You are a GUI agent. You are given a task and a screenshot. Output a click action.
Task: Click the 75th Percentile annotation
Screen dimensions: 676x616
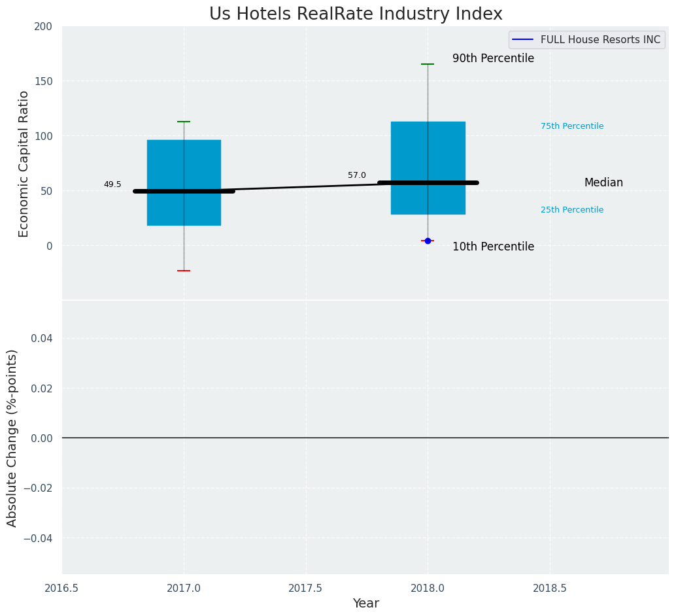point(572,126)
